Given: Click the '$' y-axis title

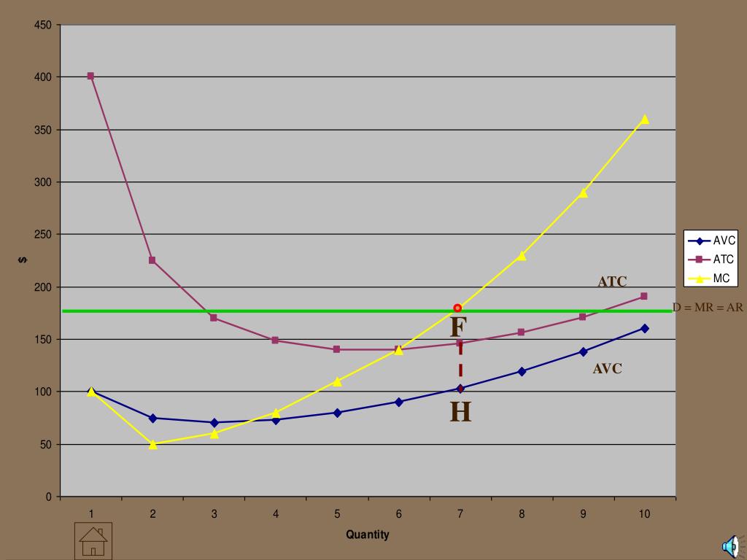Looking at the screenshot, I should [x=23, y=260].
